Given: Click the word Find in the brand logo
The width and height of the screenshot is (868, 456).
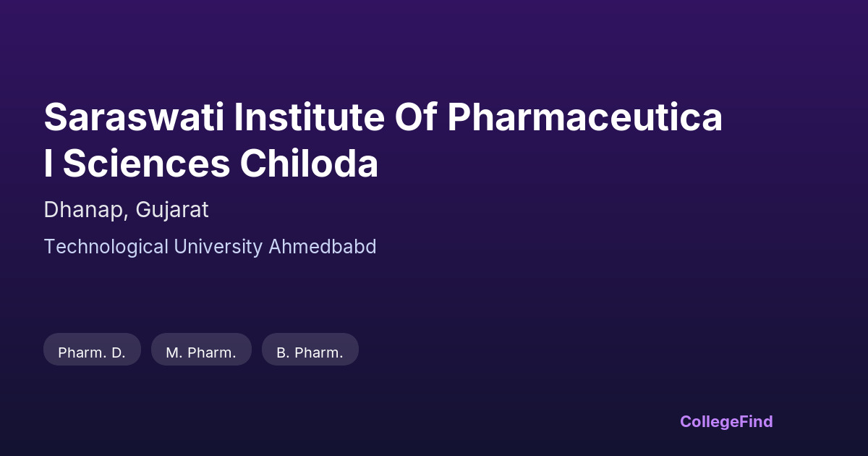Looking at the screenshot, I should (757, 421).
